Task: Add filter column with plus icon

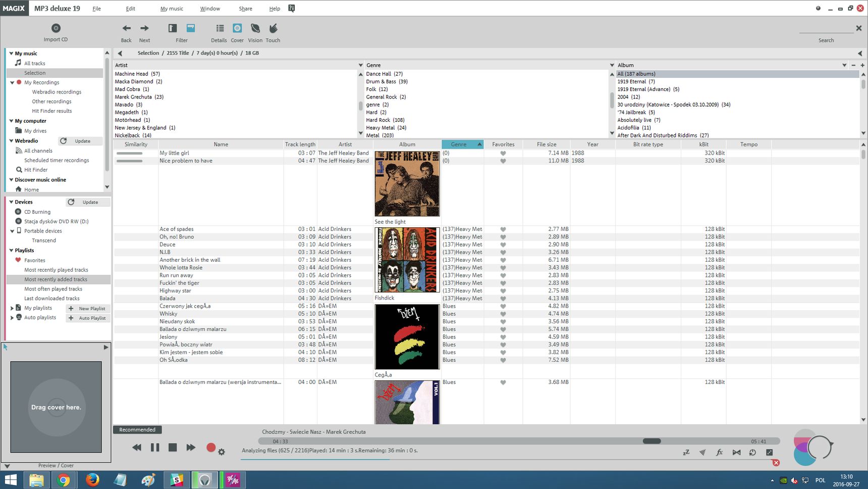Action: [x=862, y=65]
